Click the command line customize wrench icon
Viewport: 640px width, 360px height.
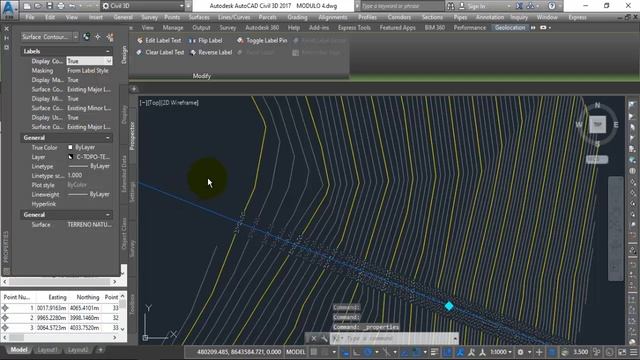click(324, 338)
